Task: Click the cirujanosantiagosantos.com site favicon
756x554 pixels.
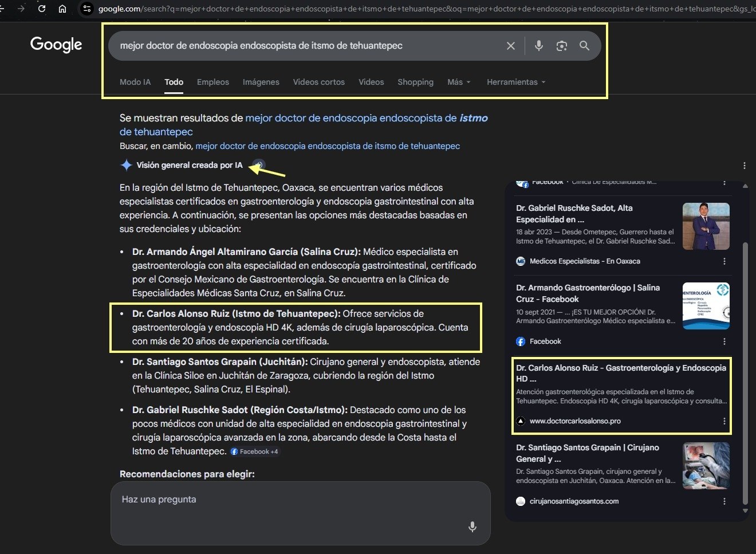Action: (521, 501)
